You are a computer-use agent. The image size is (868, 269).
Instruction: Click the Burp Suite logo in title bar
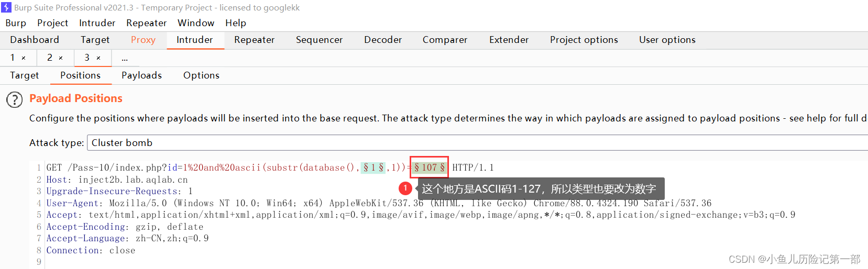click(x=6, y=7)
